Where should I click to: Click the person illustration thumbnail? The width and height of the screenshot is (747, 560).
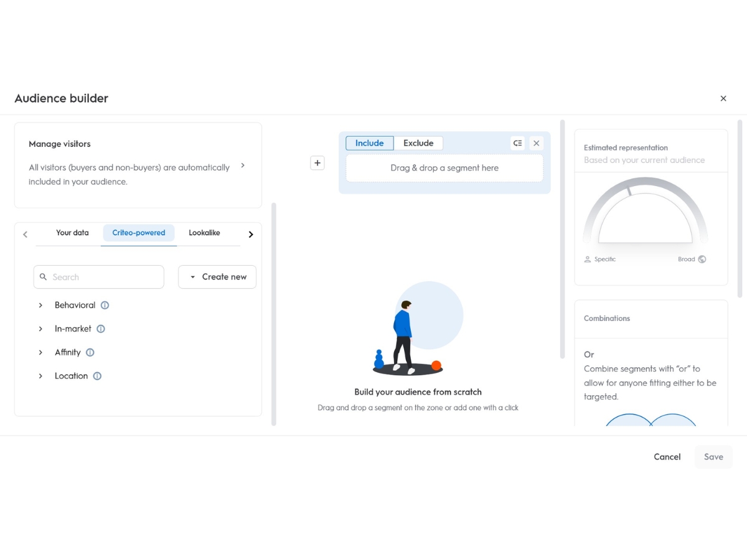418,329
